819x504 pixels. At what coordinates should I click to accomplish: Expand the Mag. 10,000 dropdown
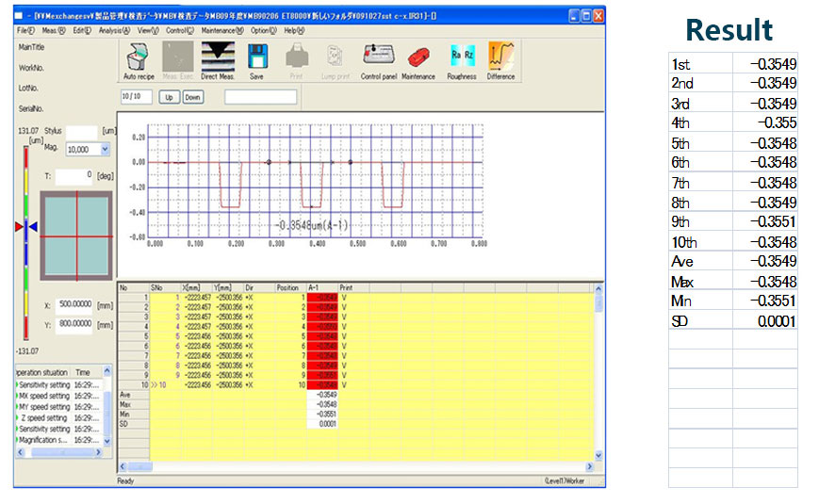click(104, 149)
